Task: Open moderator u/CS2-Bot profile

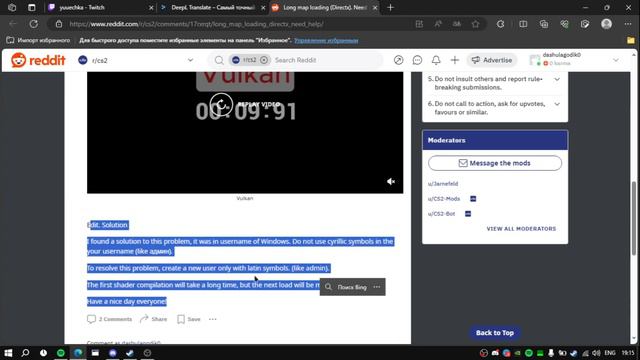Action: 441,214
